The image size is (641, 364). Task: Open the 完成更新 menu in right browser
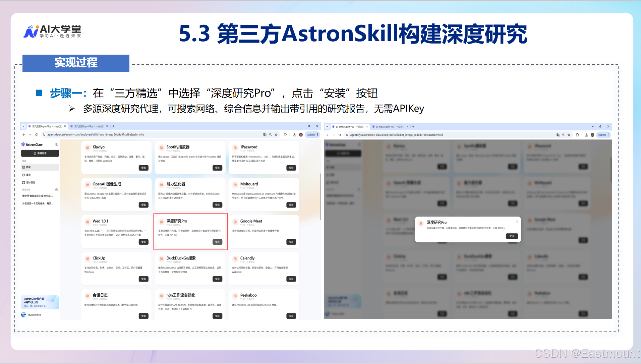(x=604, y=135)
